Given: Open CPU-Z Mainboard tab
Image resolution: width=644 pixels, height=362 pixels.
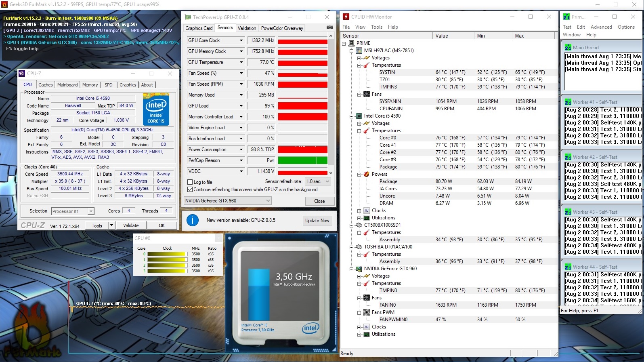Looking at the screenshot, I should 67,85.
